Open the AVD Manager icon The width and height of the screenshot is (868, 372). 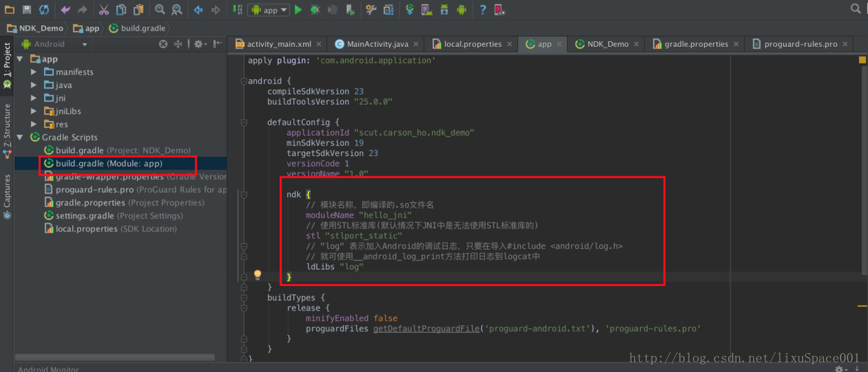(x=426, y=10)
